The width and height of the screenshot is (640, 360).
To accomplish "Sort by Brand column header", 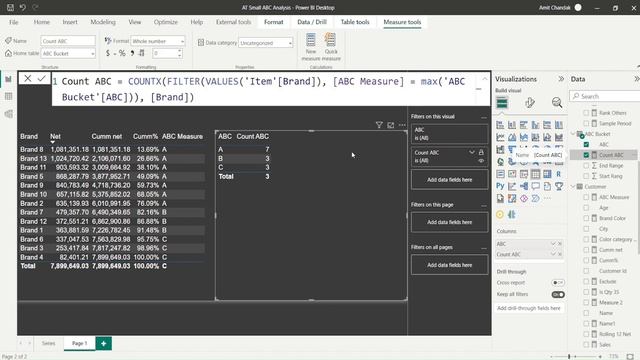I will point(29,136).
